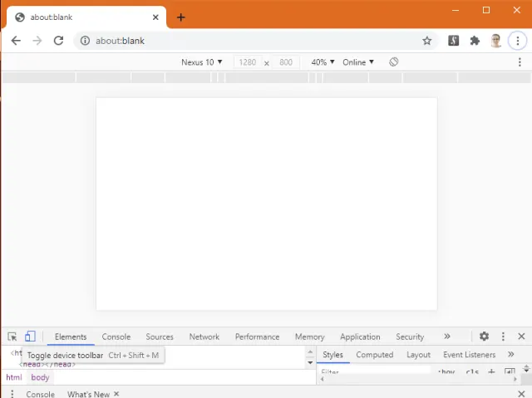Open the Computed styles tab
532x398 pixels.
coord(374,355)
